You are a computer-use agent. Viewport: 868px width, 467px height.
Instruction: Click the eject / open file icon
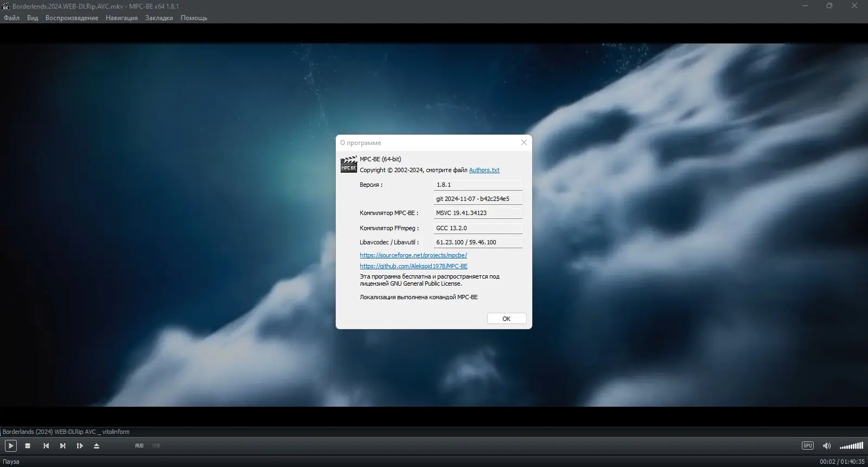[x=97, y=446]
